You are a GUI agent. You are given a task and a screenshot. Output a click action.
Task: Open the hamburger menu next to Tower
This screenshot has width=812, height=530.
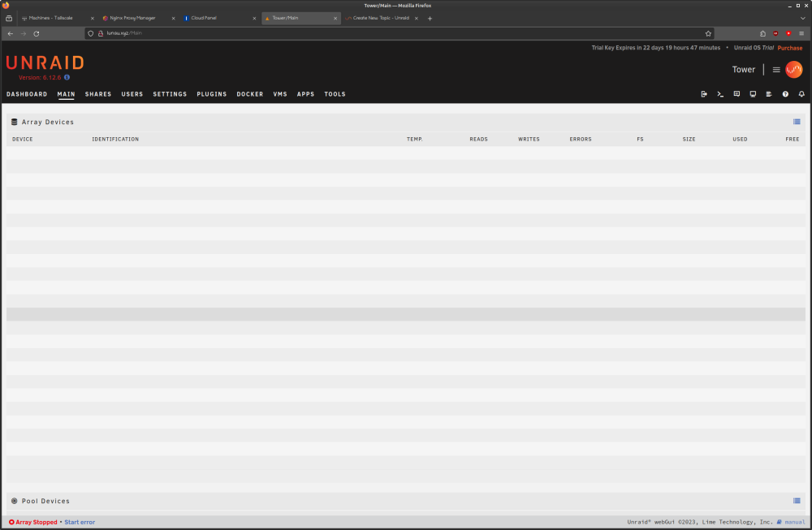click(776, 69)
